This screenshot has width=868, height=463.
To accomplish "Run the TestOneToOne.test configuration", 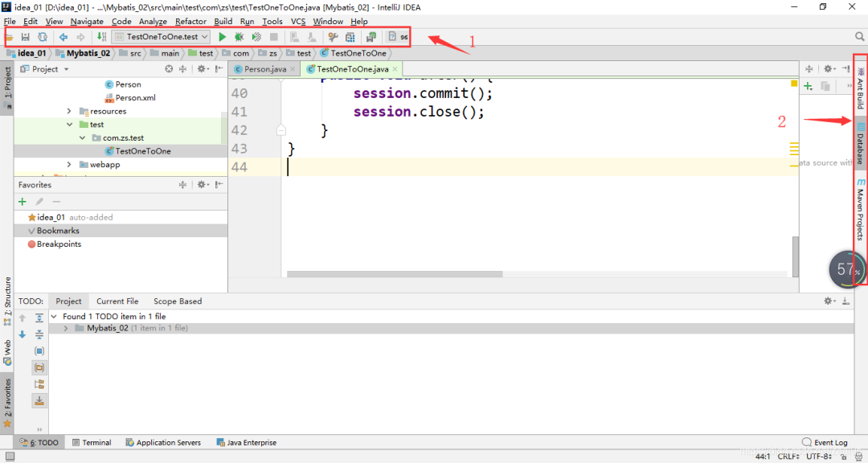I will [x=223, y=36].
